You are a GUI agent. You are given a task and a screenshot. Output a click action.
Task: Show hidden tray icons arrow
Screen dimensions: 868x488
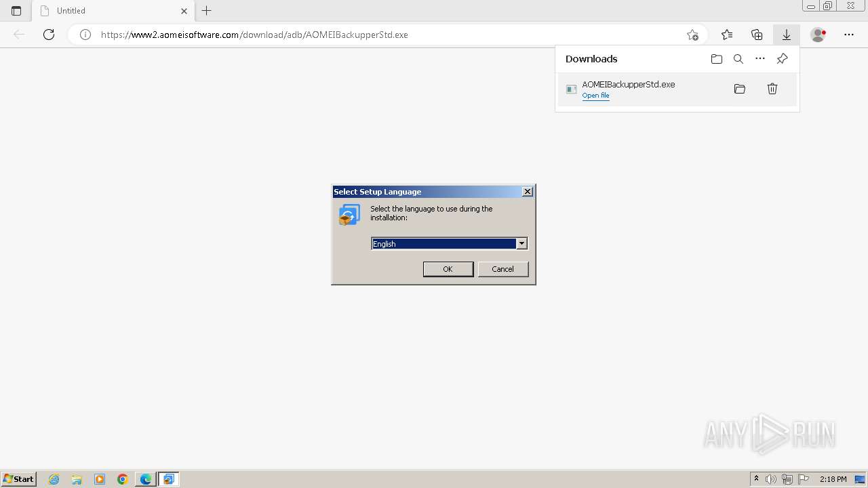pyautogui.click(x=756, y=479)
